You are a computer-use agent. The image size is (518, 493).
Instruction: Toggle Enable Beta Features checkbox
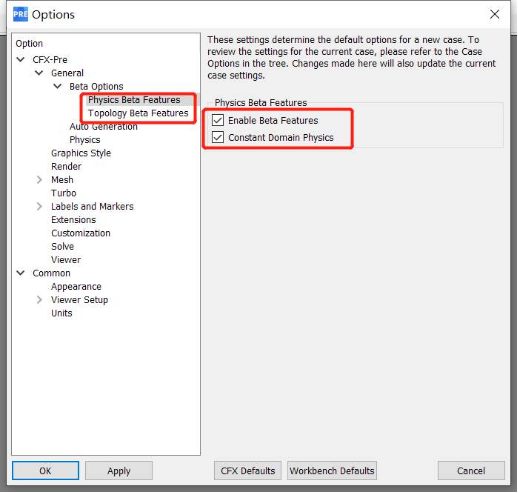(x=218, y=120)
